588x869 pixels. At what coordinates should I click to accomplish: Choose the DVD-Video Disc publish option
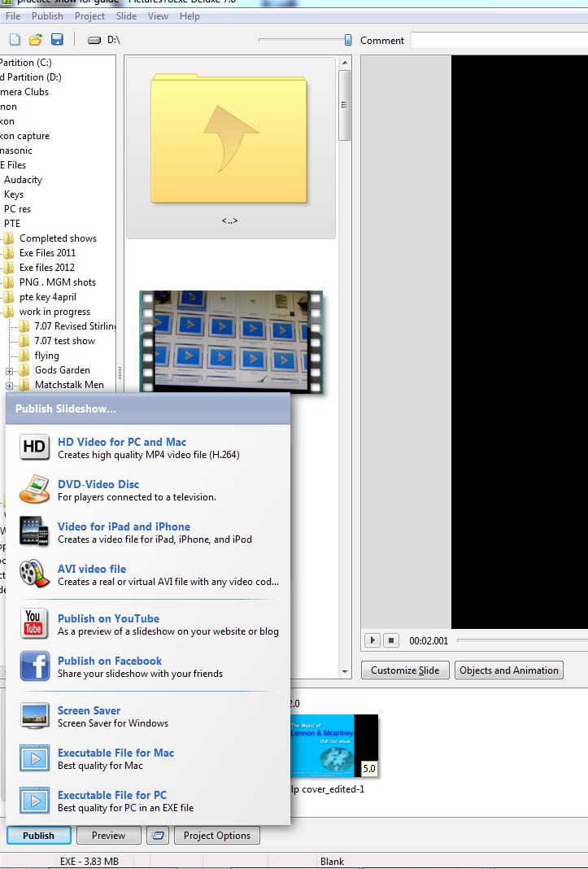click(x=98, y=485)
